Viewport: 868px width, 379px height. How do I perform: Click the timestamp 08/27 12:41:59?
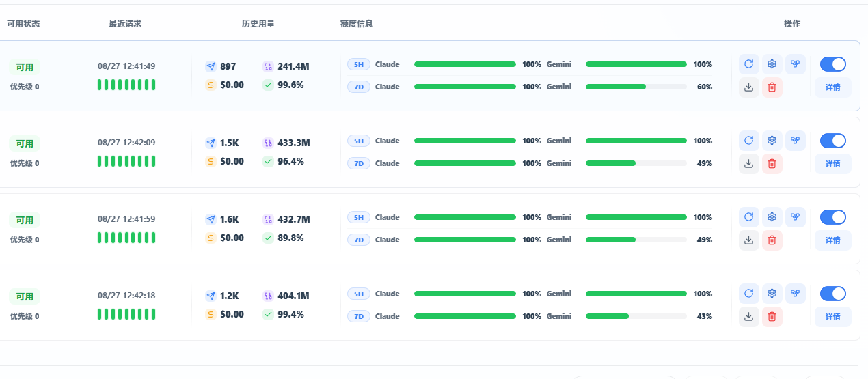point(126,219)
